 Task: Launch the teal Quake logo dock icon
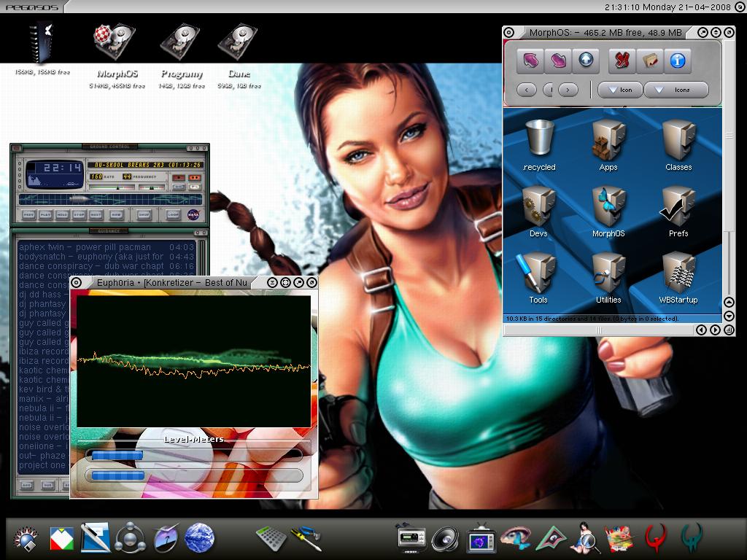tap(692, 539)
